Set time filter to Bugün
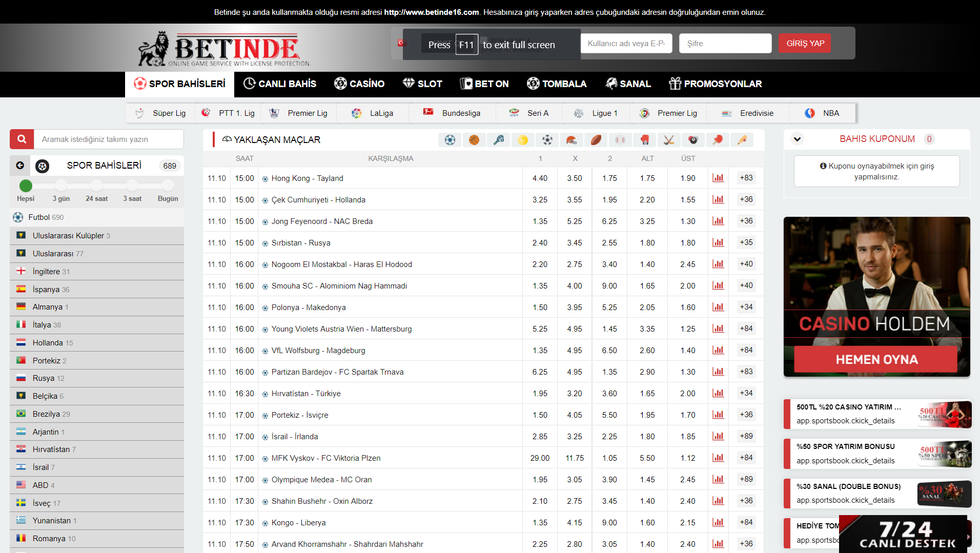Viewport: 980px width, 553px height. [168, 186]
